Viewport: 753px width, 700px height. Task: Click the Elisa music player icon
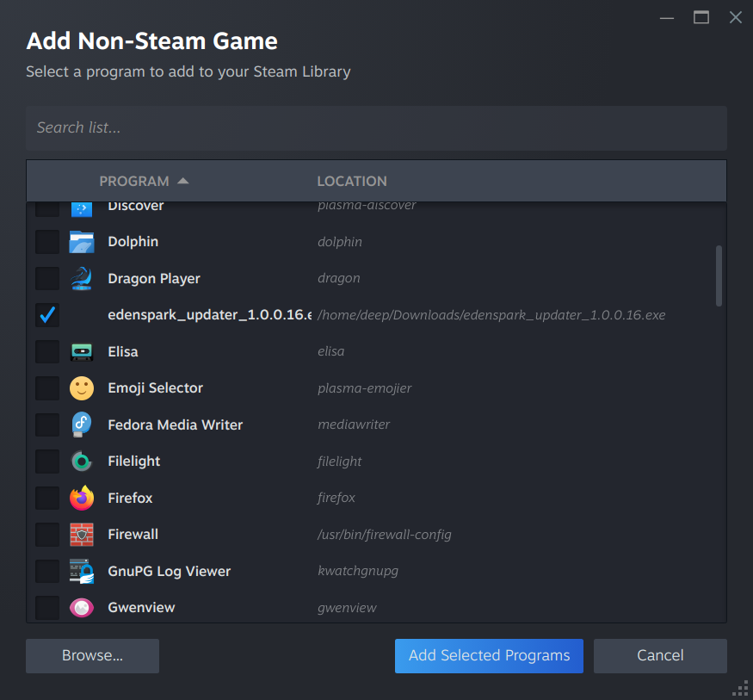82,351
